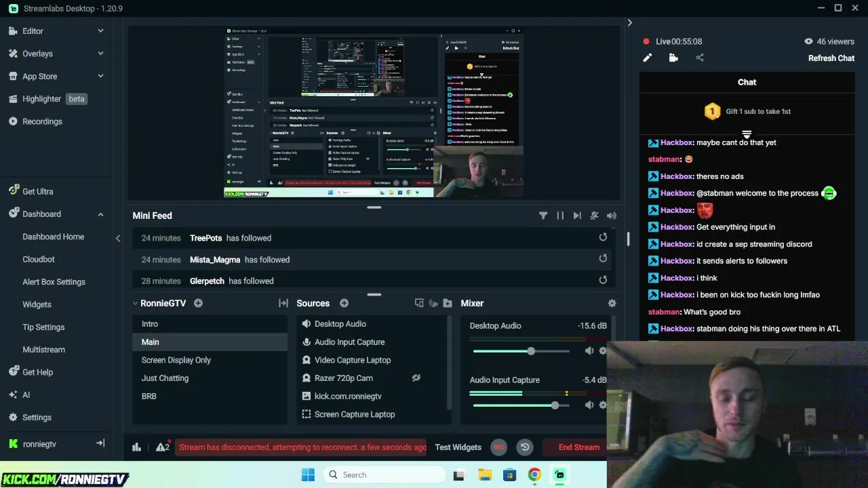The height and width of the screenshot is (488, 868).
Task: Select the Just Chatting scene
Action: (210, 378)
